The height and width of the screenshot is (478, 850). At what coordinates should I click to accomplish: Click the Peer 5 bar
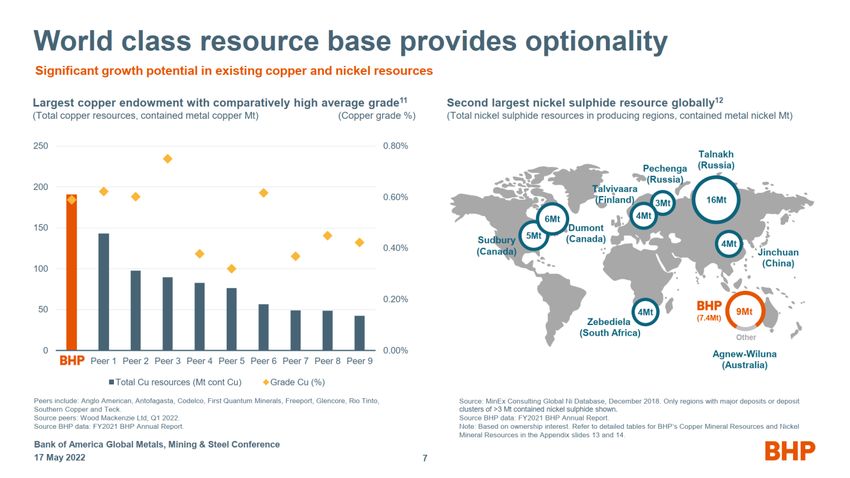coord(231,319)
